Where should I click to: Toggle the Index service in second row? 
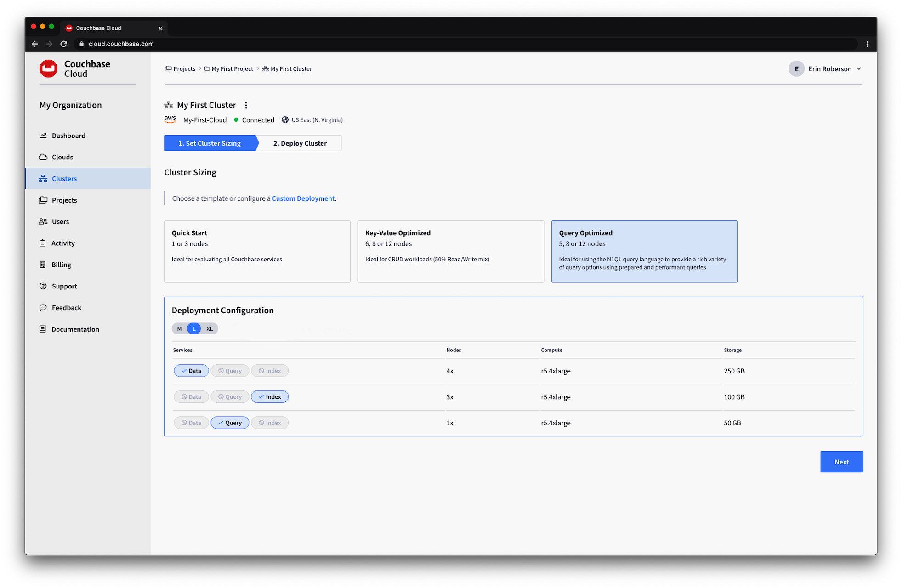click(x=270, y=397)
